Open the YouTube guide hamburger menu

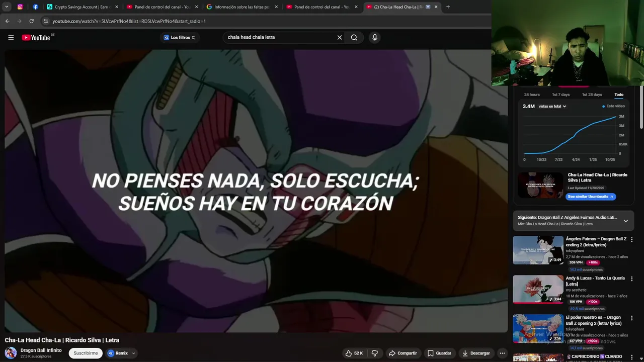[x=11, y=37]
